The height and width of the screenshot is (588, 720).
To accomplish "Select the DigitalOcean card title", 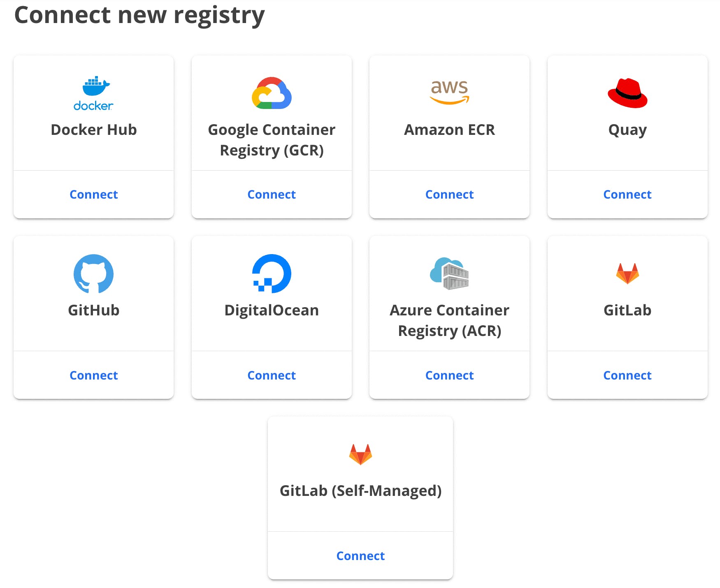I will [x=272, y=310].
